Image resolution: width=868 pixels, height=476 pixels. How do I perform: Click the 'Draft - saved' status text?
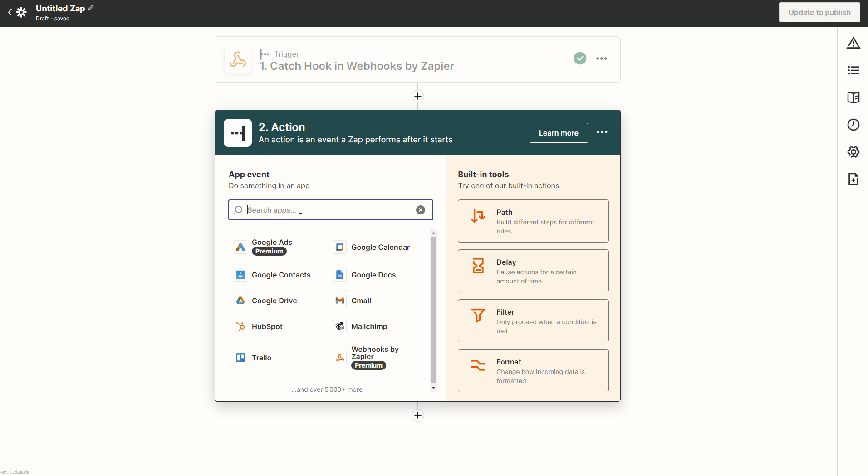click(x=53, y=19)
